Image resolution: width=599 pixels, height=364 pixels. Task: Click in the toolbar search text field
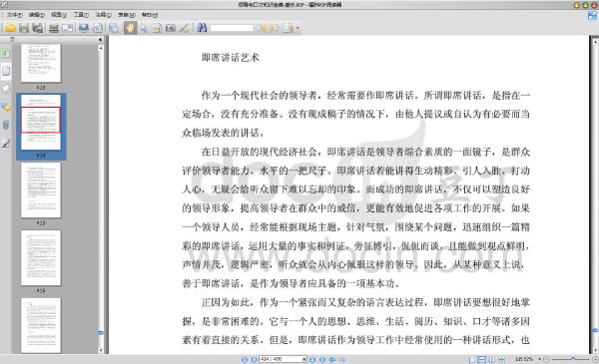pyautogui.click(x=232, y=28)
